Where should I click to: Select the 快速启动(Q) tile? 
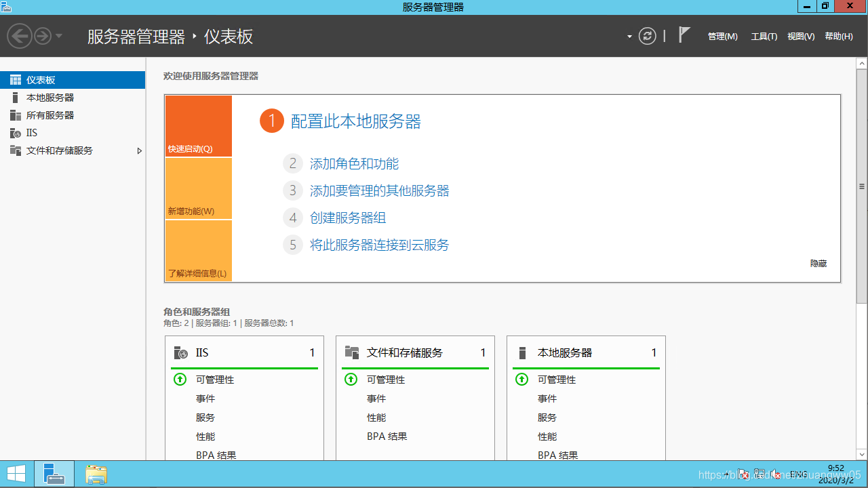198,126
